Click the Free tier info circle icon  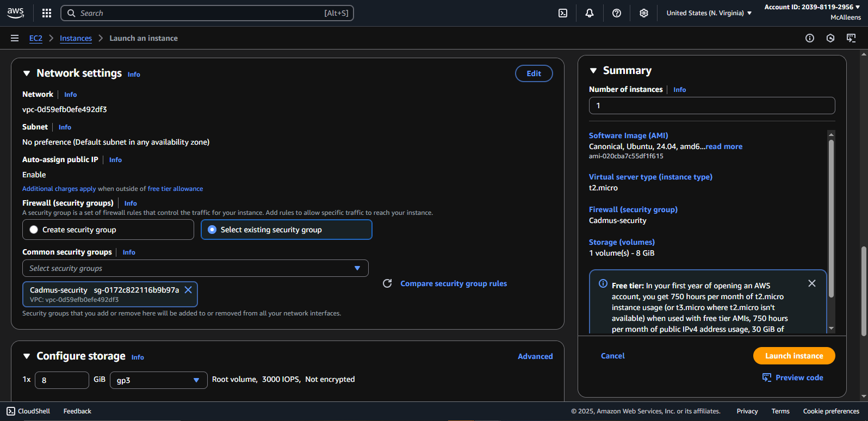(603, 283)
